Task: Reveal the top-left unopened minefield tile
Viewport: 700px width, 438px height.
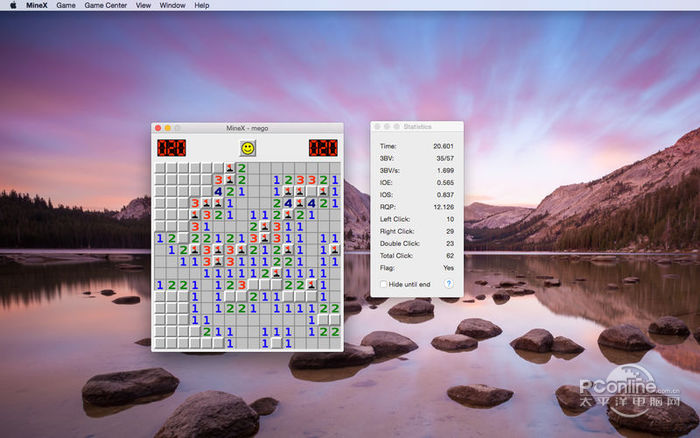Action: [160, 168]
